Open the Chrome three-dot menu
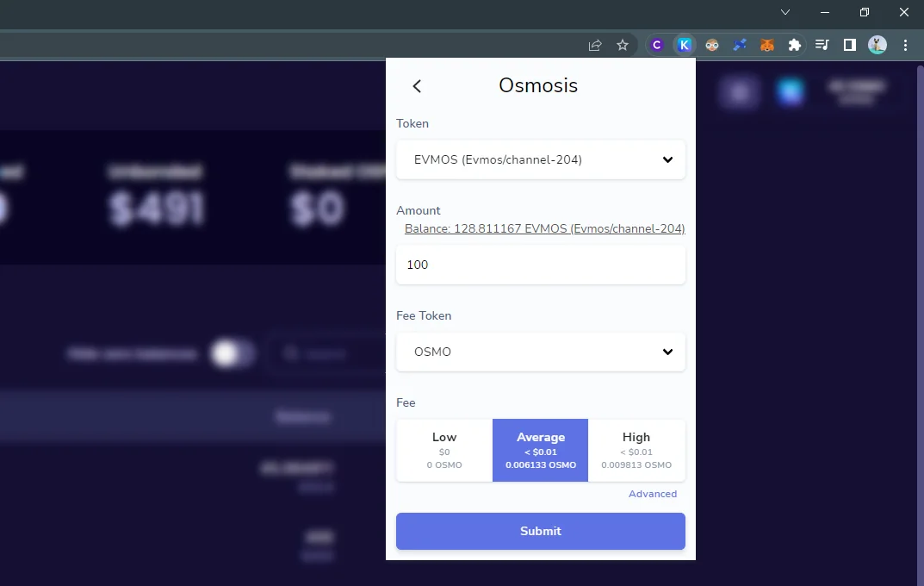 tap(906, 45)
